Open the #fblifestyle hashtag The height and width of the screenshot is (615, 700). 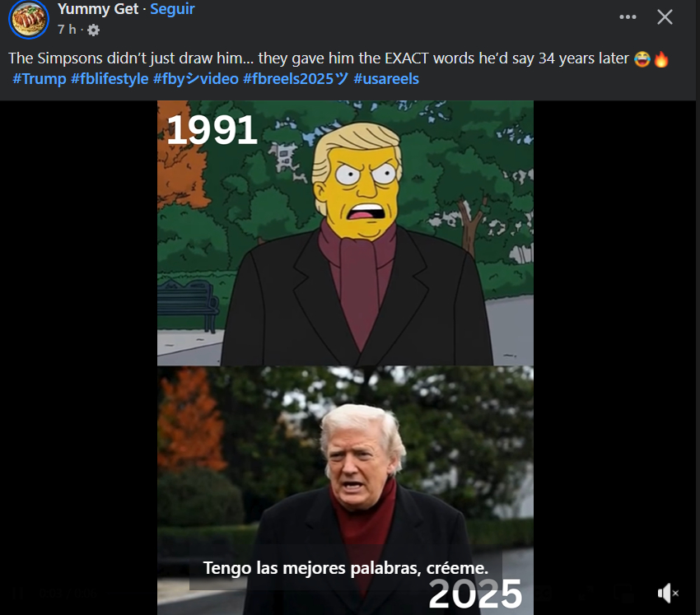(110, 79)
